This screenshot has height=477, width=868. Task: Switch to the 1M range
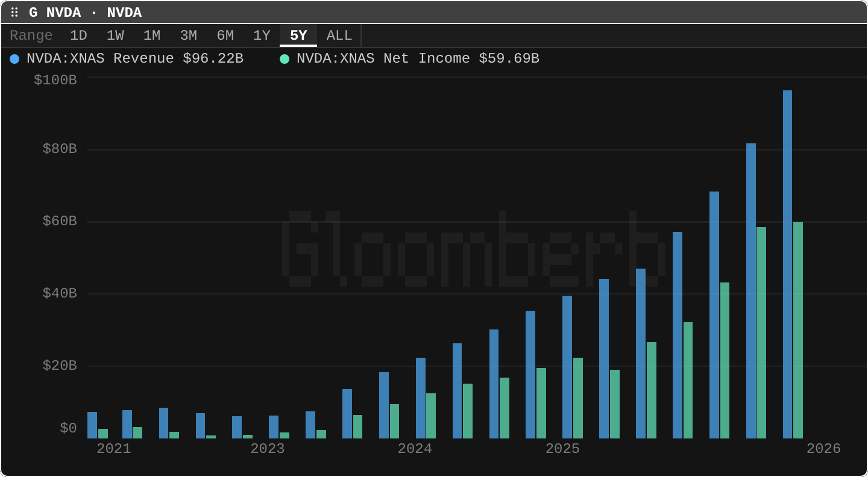point(152,36)
